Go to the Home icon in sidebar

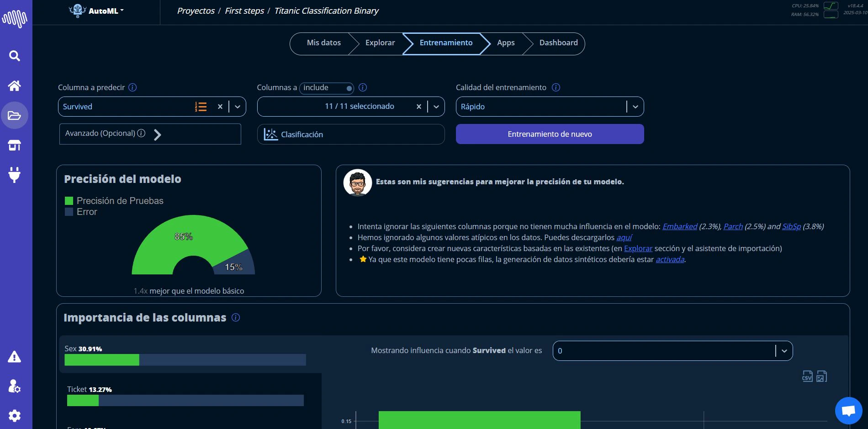click(x=14, y=86)
